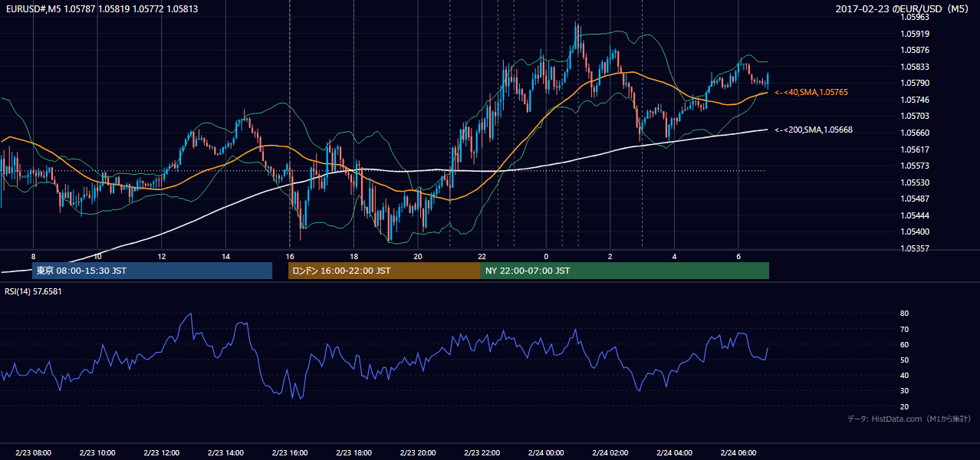
Task: Click the 1.05963 price axis label
Action: 916,17
